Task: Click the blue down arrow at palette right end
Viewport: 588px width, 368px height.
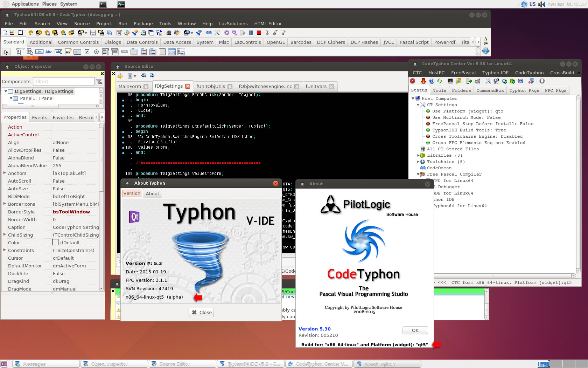Action: tap(485, 51)
